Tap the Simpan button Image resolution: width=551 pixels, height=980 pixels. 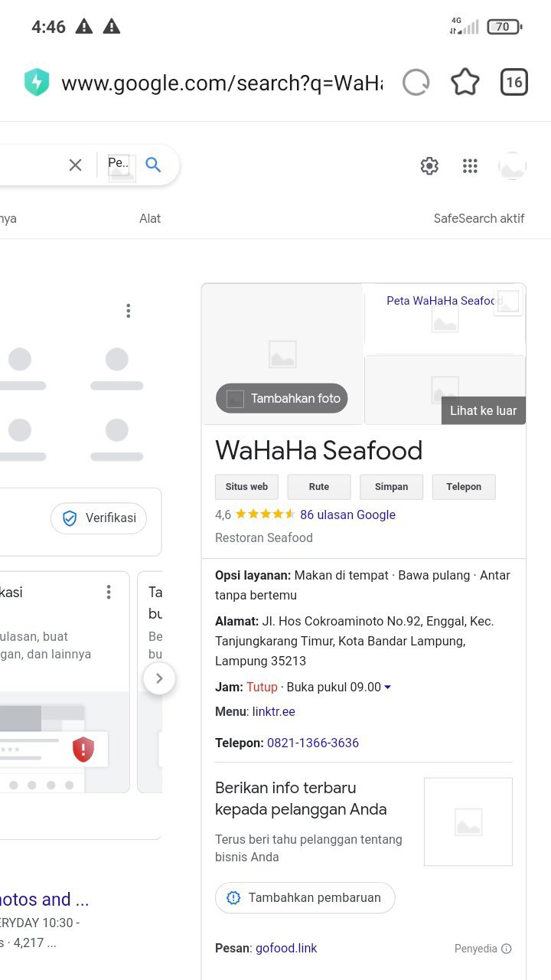tap(392, 487)
